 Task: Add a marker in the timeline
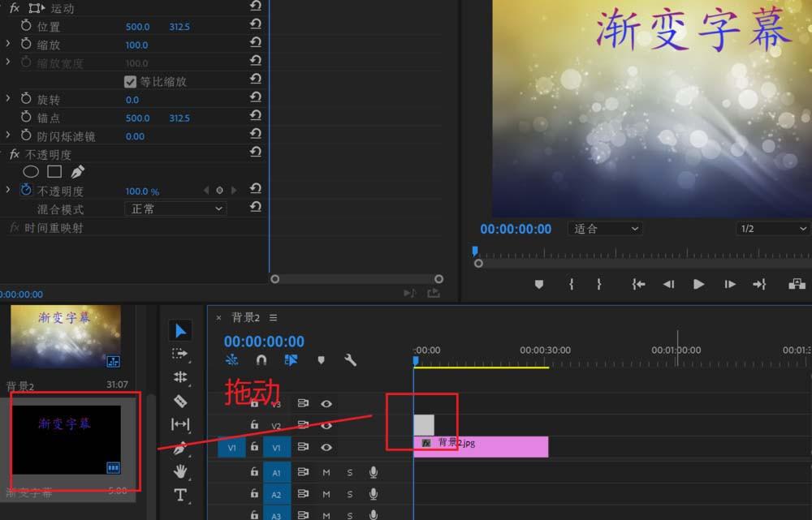pos(321,359)
